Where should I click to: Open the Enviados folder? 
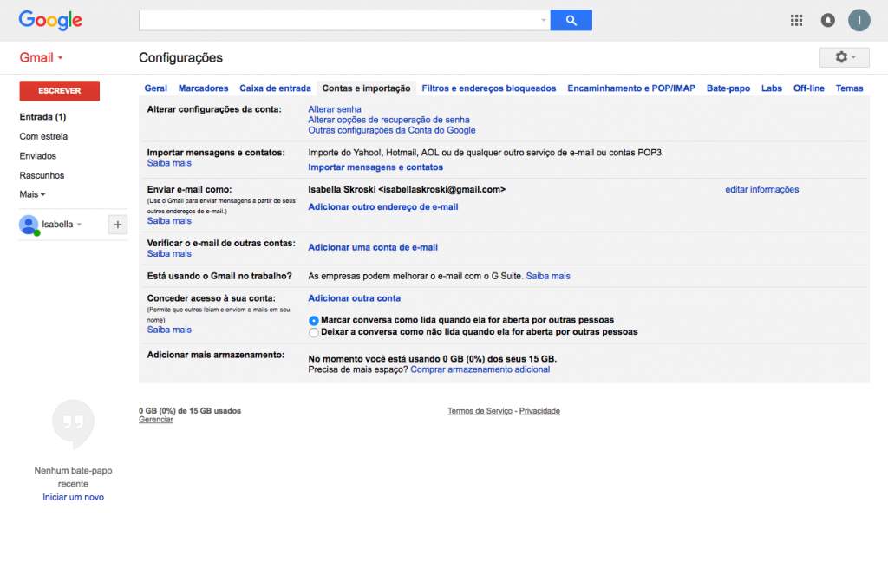pyautogui.click(x=38, y=156)
